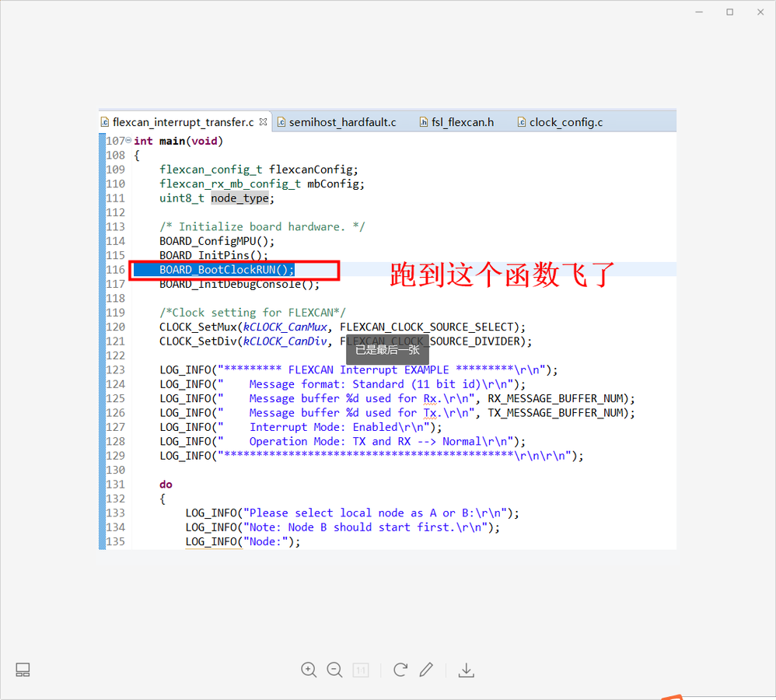
Task: Select flexcan_interrupt_transfer.c tab
Action: tap(183, 122)
